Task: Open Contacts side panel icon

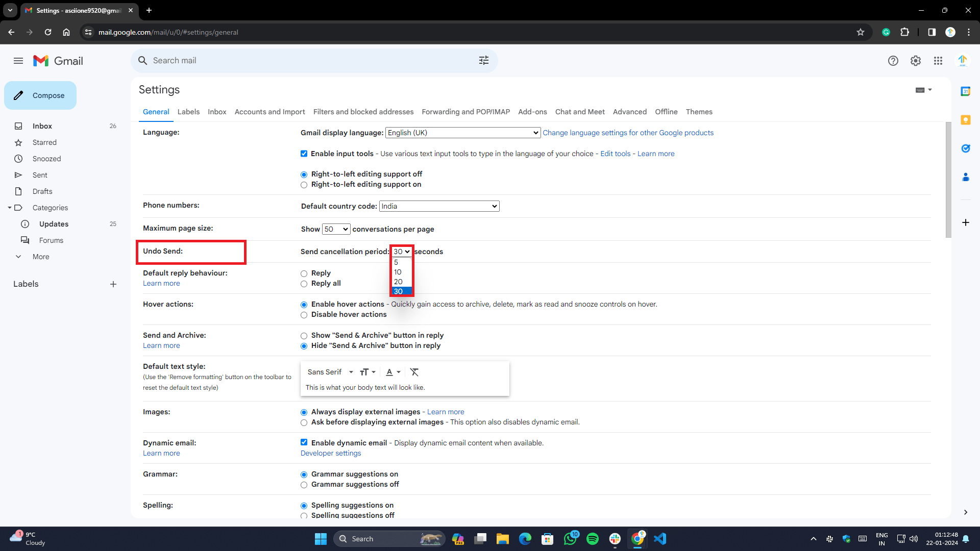Action: pos(965,177)
